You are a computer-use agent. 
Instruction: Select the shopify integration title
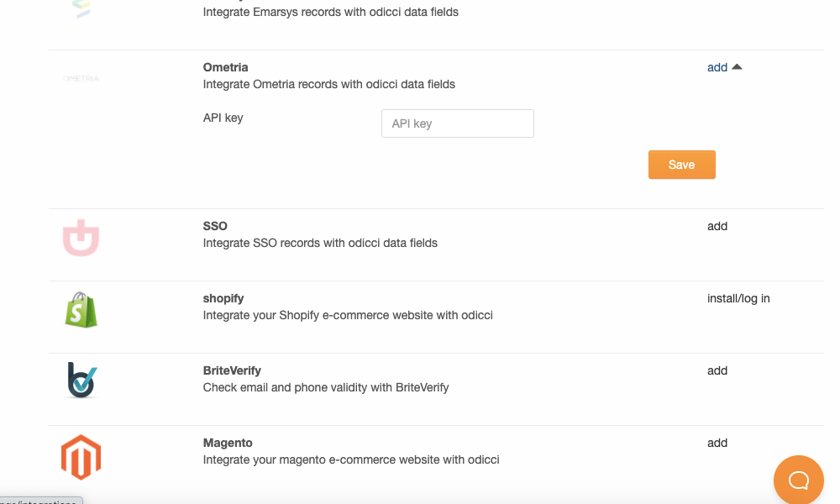point(223,298)
